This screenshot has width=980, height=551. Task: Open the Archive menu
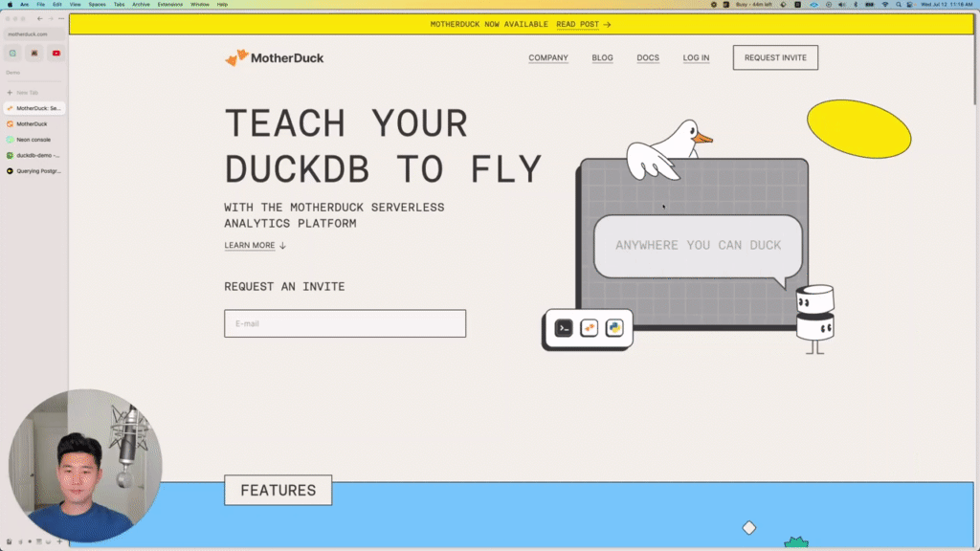[141, 5]
